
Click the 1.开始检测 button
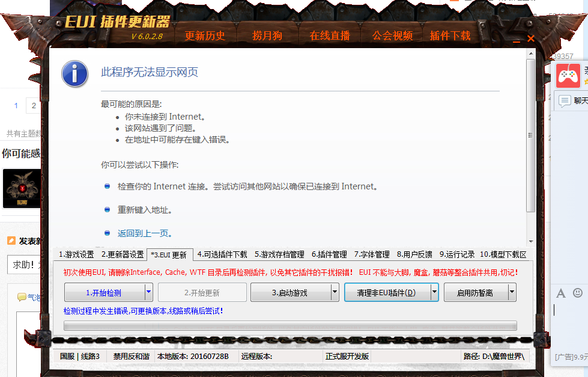point(105,292)
